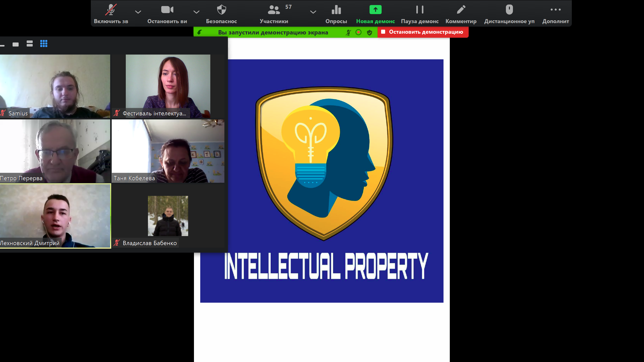
Task: Select Владислав Бабенко profile picture tile
Action: 168,216
